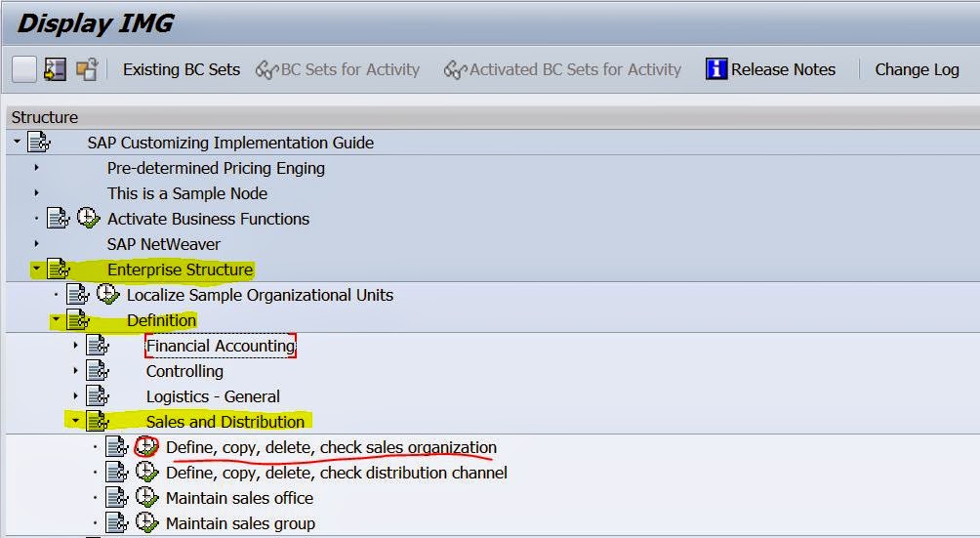
Task: Open BC Sets for Activity
Action: point(350,69)
